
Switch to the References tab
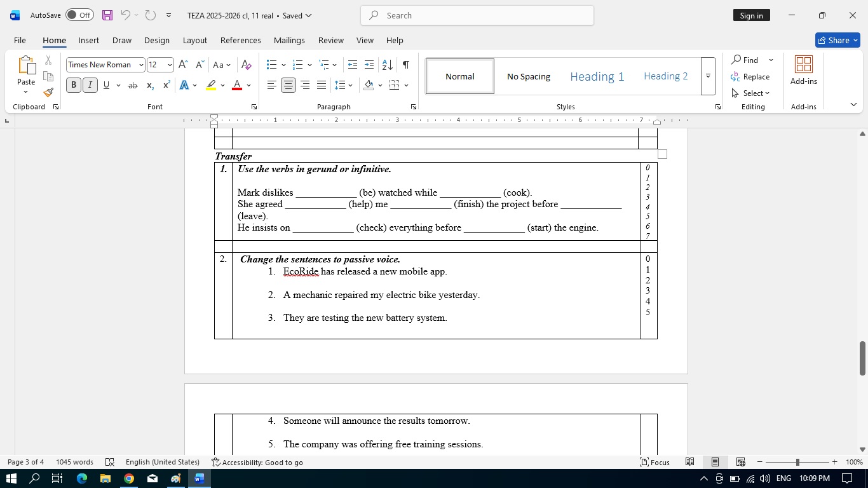point(240,40)
